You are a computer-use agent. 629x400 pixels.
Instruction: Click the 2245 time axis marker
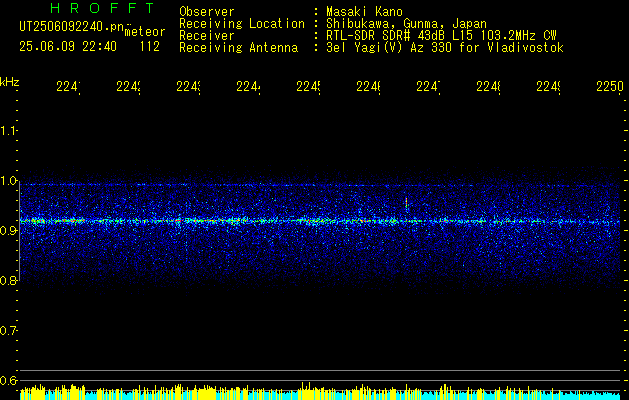(308, 87)
